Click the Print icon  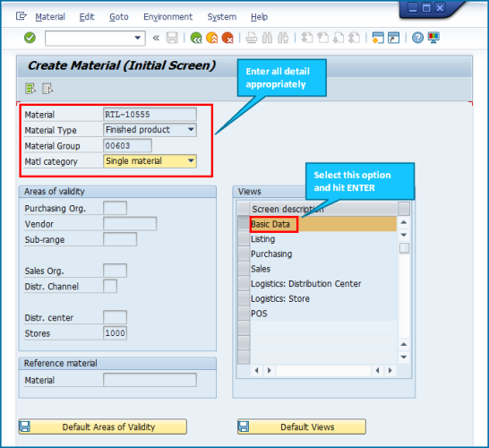(252, 38)
